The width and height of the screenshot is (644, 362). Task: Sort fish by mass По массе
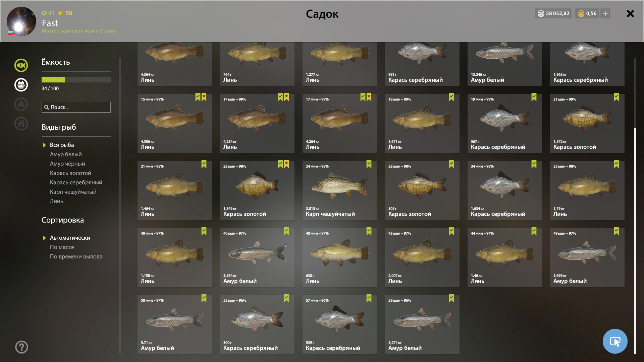tap(62, 247)
